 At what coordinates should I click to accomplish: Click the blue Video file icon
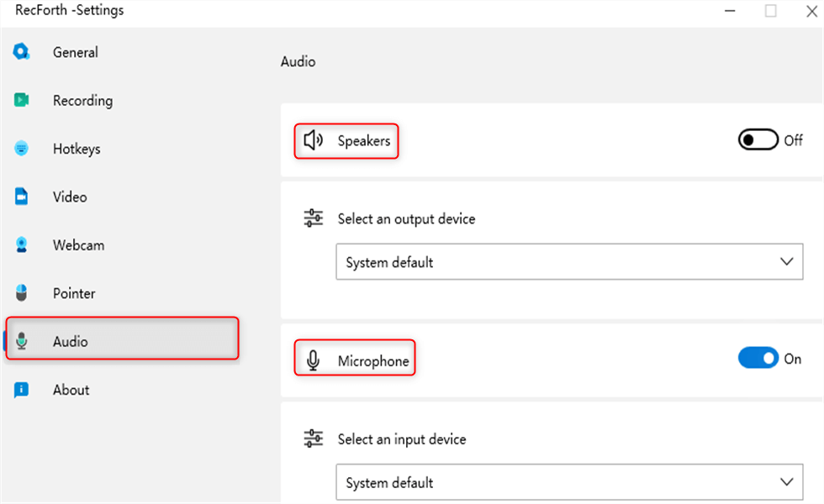coord(21,197)
